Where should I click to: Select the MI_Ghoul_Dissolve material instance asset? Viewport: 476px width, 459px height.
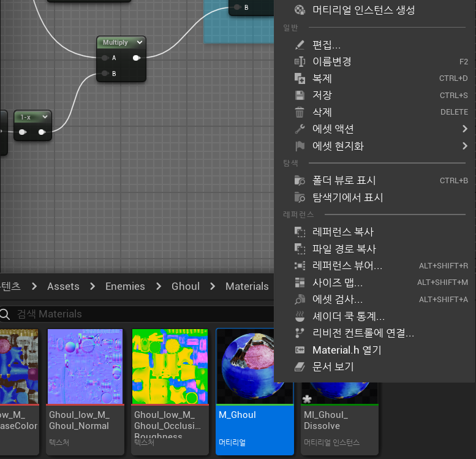pyautogui.click(x=340, y=419)
